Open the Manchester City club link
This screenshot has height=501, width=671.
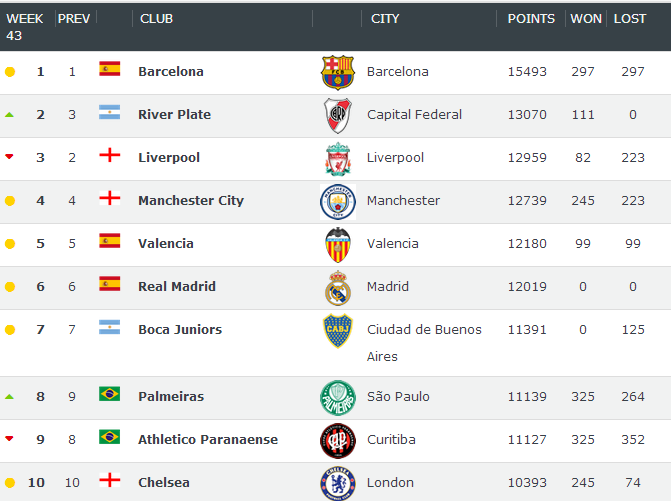(191, 200)
